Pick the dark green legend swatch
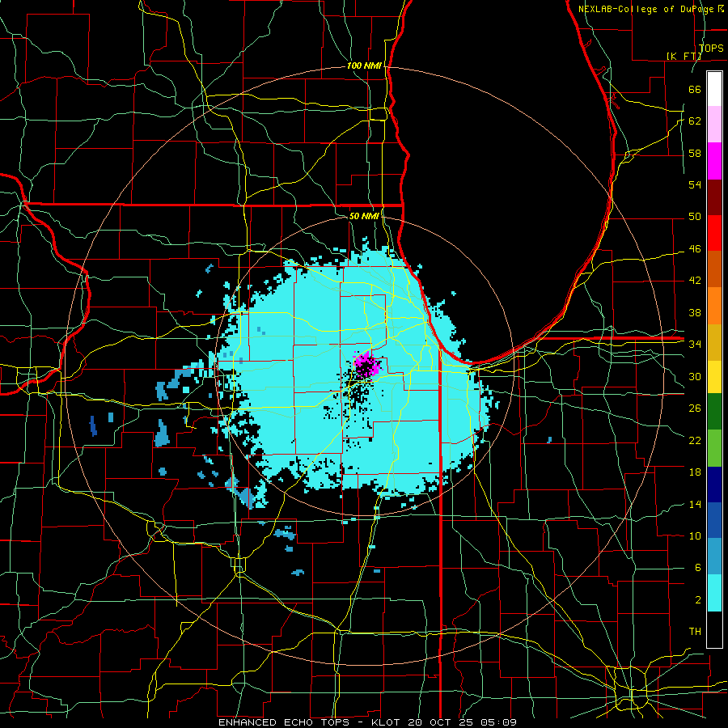Viewport: 728px width, 728px height. [x=714, y=412]
